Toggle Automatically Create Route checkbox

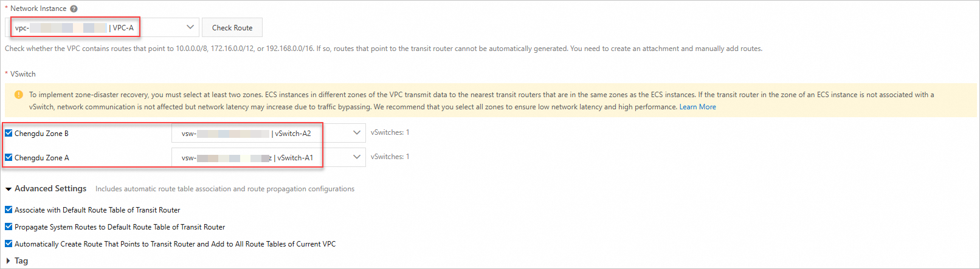point(9,243)
